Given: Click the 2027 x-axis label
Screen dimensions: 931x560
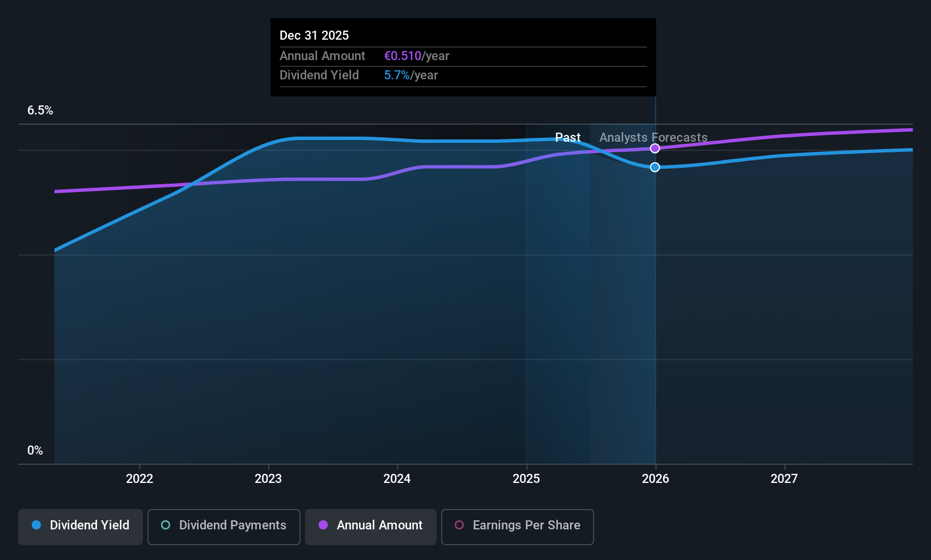Looking at the screenshot, I should tap(784, 479).
